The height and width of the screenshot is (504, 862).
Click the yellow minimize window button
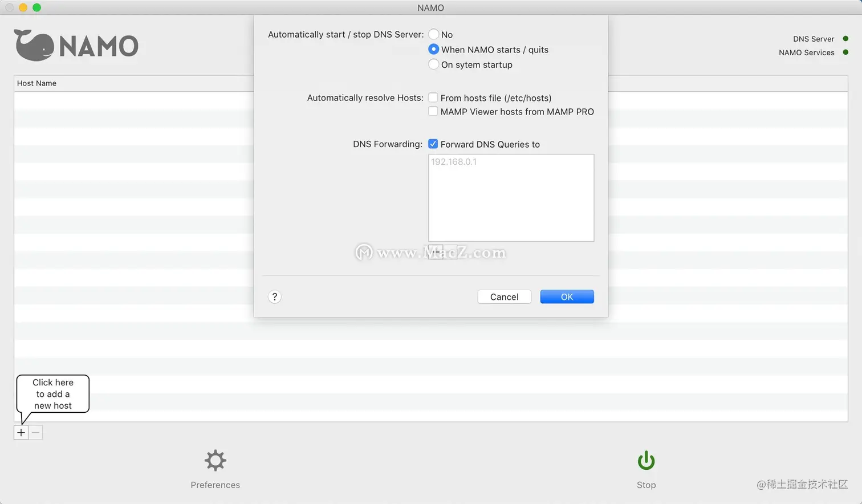(x=23, y=7)
